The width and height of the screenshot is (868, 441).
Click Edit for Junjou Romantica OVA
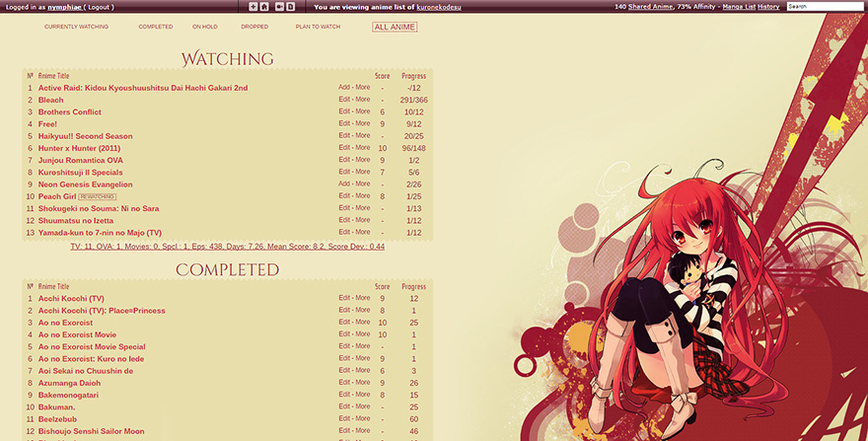pyautogui.click(x=344, y=160)
